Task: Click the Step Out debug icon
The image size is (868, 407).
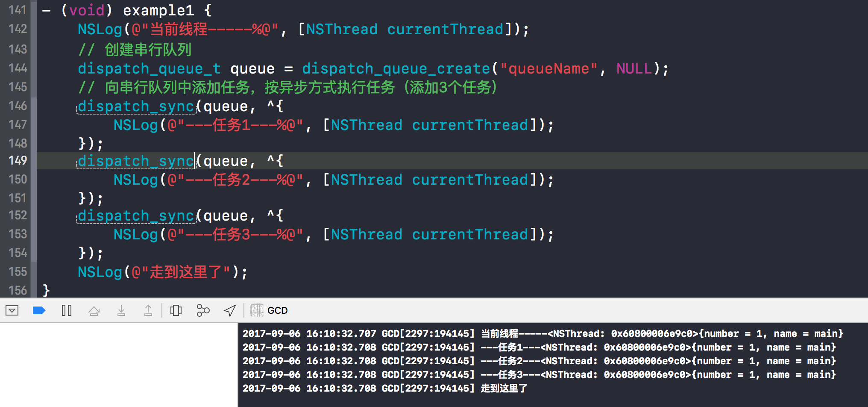Action: (x=148, y=310)
